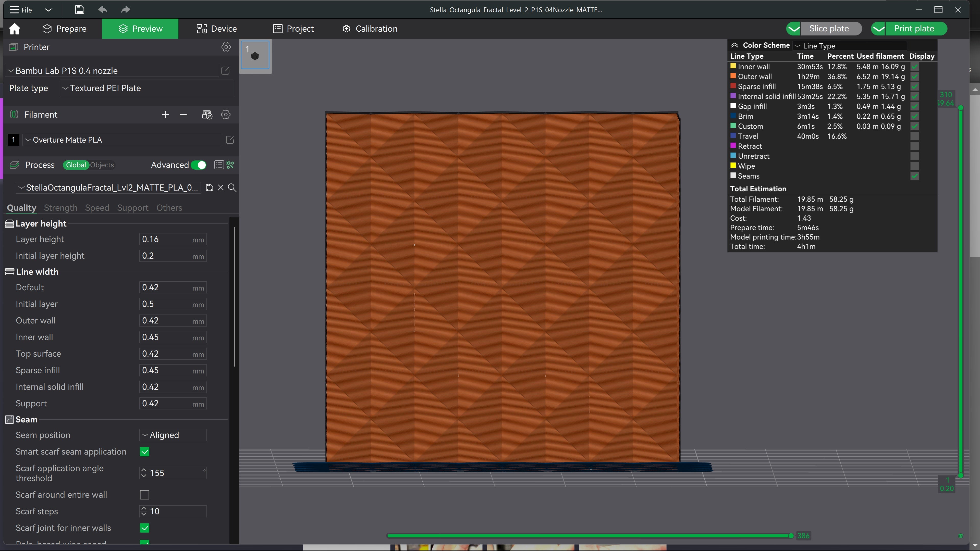Remove a filament with the minus icon
Viewport: 980px width, 551px height.
183,115
